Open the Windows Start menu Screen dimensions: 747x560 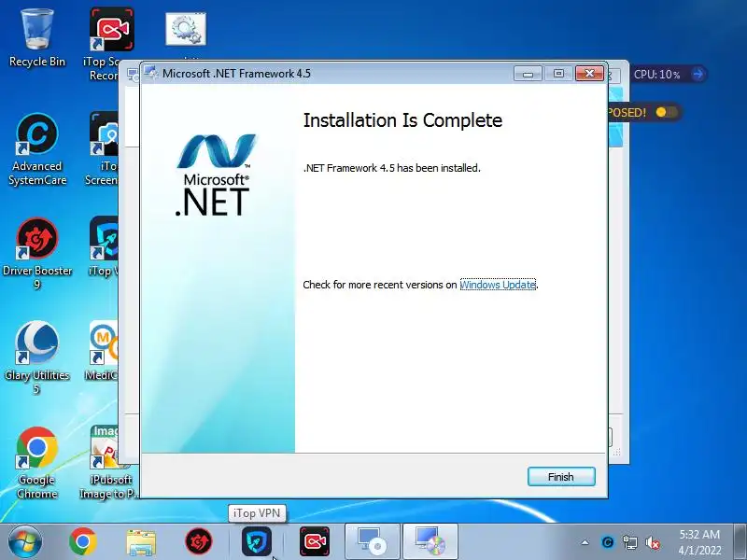(25, 541)
